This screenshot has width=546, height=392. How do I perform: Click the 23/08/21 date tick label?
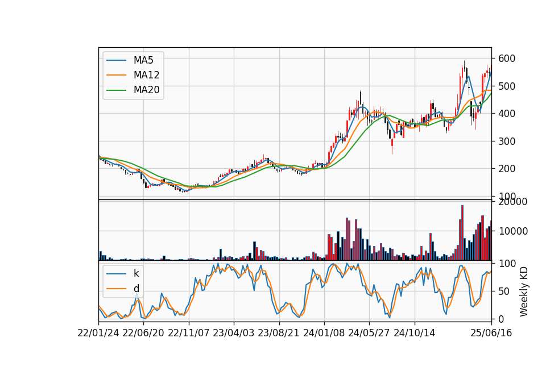279,333
